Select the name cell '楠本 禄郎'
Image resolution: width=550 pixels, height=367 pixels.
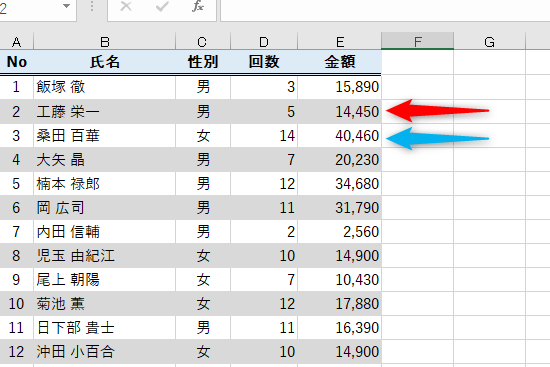pos(105,184)
